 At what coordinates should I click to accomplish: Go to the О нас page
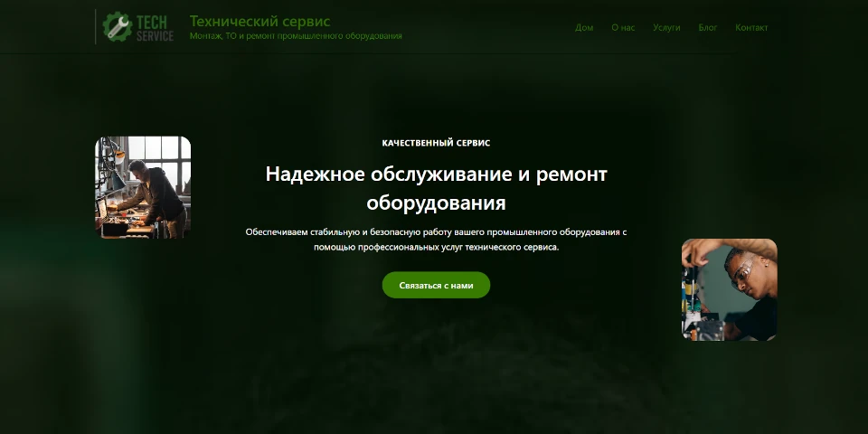point(623,27)
